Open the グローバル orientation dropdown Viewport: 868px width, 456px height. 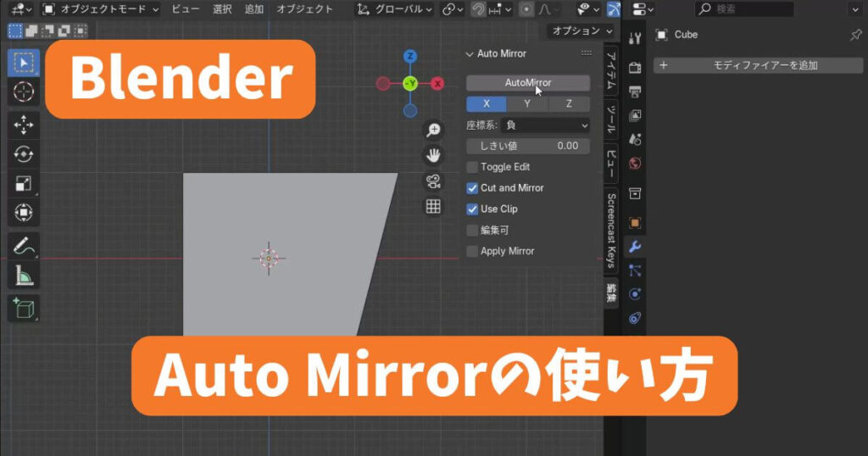click(x=395, y=9)
